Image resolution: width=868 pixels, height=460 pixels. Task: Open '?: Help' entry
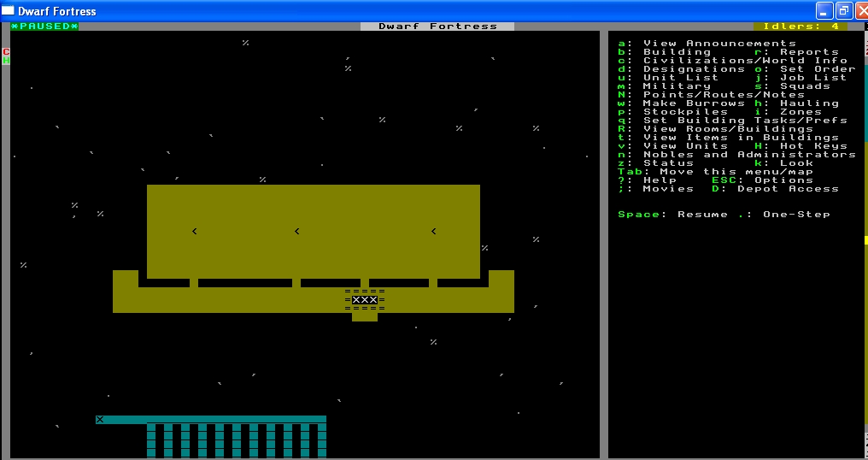(x=648, y=180)
